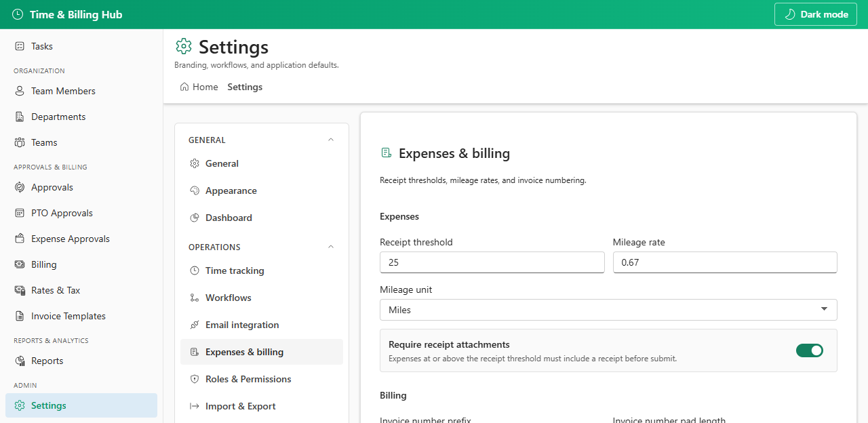Click the Dashboard pie chart icon
Image resolution: width=868 pixels, height=423 pixels.
[x=195, y=218]
